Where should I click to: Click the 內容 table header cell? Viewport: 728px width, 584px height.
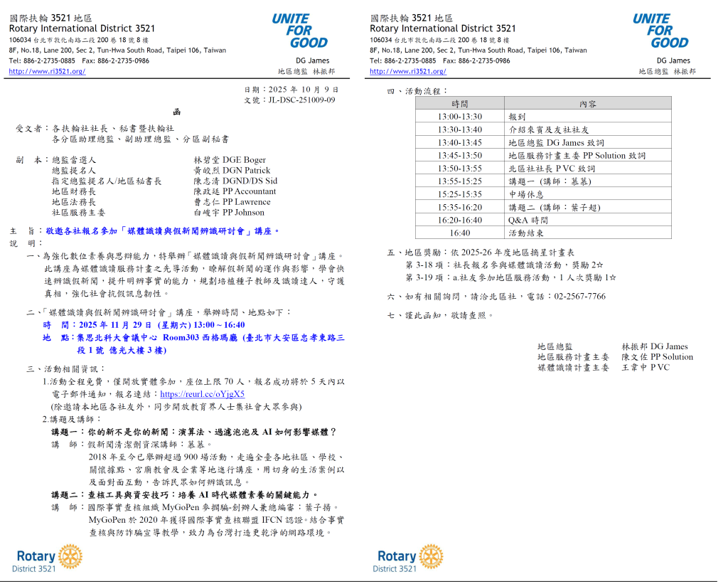tap(587, 104)
